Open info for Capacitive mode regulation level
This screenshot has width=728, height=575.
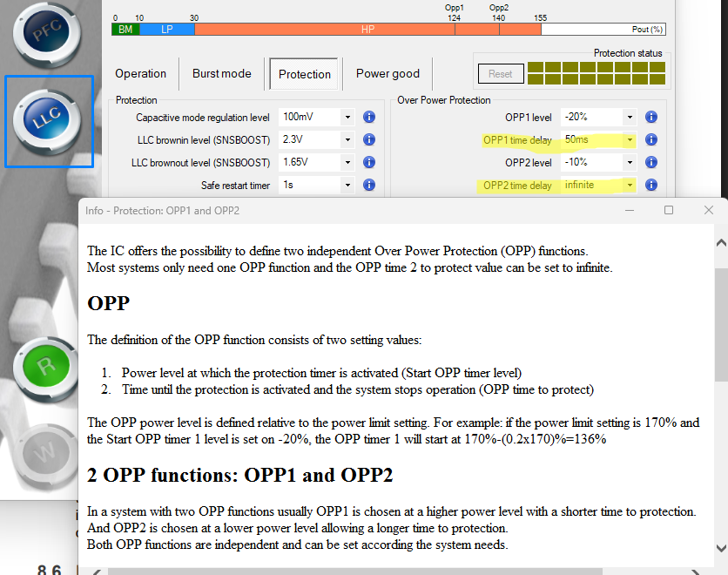369,117
